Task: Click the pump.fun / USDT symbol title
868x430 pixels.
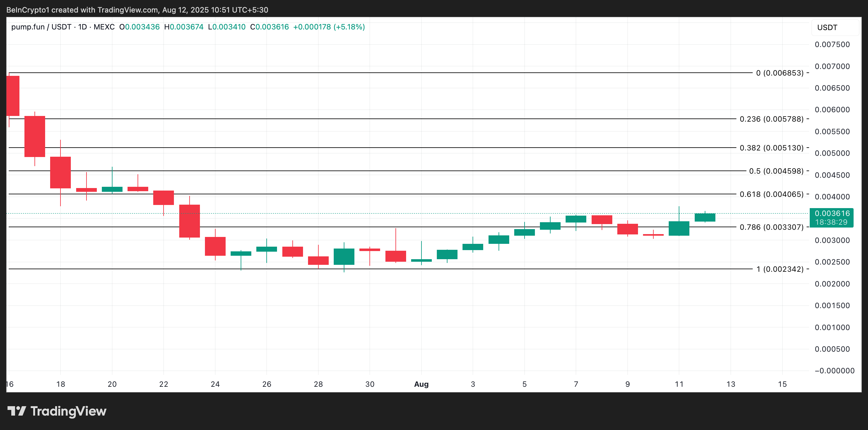Action: pyautogui.click(x=41, y=27)
